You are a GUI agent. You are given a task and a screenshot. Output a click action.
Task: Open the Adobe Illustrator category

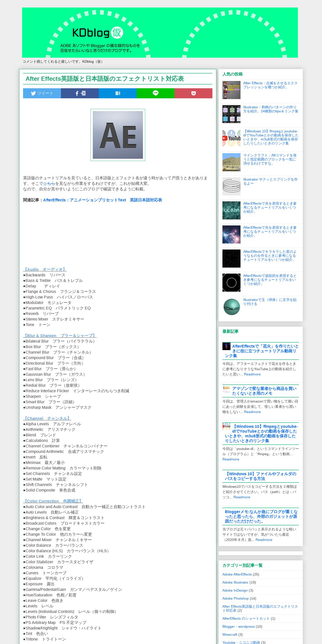coord(235,582)
